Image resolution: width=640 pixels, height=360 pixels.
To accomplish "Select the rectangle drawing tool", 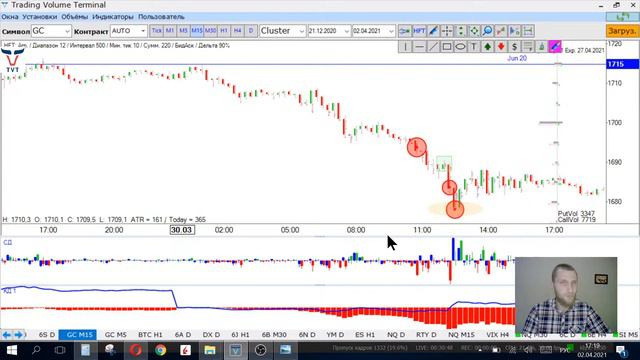I will (447, 47).
